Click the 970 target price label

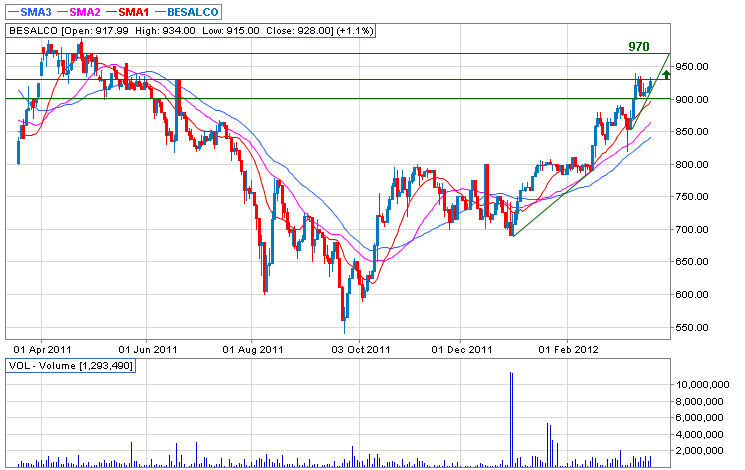point(639,47)
